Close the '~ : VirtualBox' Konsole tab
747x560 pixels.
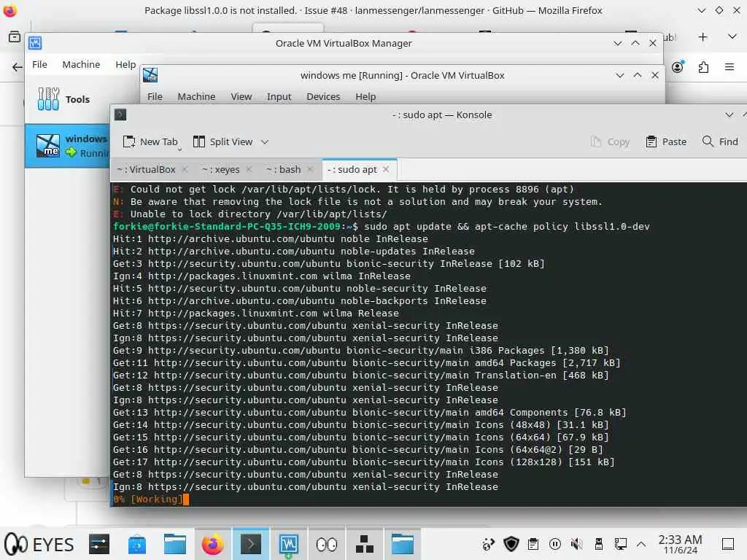(x=185, y=169)
